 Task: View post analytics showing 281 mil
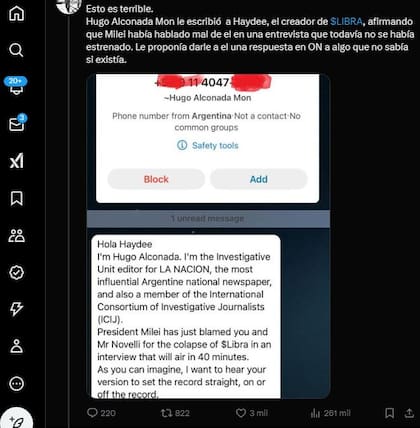pyautogui.click(x=330, y=413)
